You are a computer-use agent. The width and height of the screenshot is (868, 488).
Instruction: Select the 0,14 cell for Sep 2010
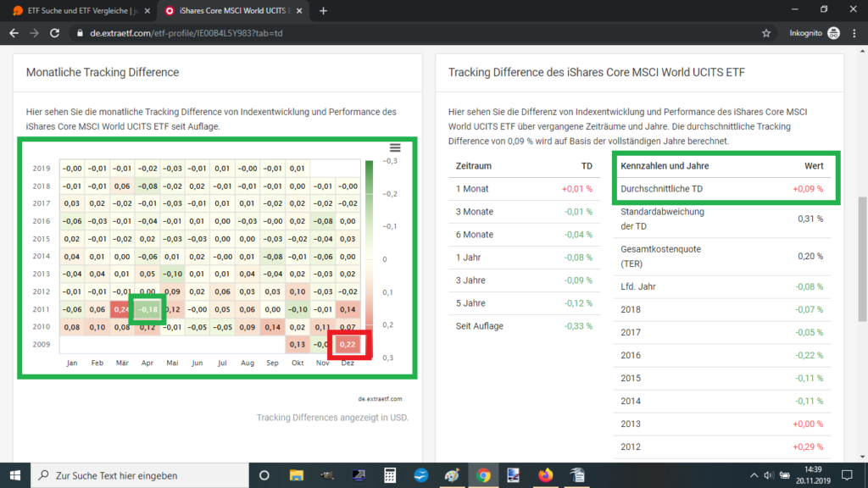click(272, 327)
